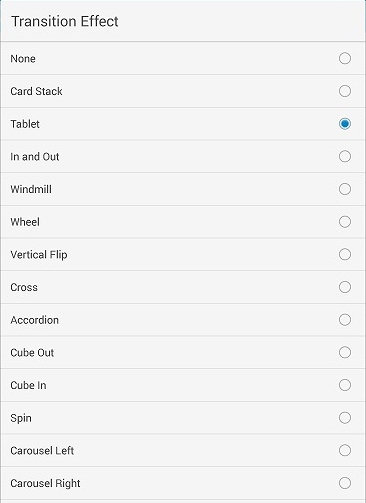Select the Cube Out radio button
Viewport: 366px width, 503px height.
(345, 352)
